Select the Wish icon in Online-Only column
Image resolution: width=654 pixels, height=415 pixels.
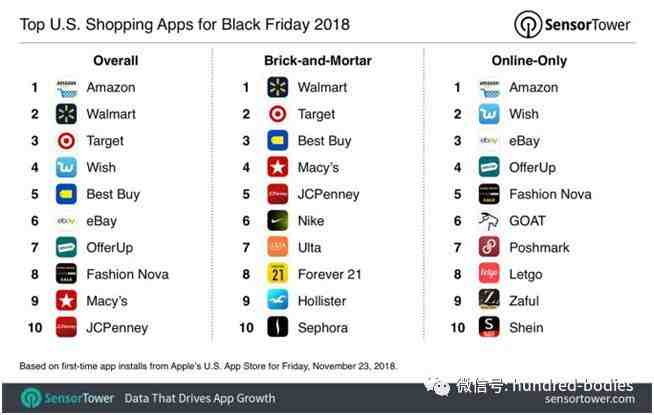[x=489, y=114]
